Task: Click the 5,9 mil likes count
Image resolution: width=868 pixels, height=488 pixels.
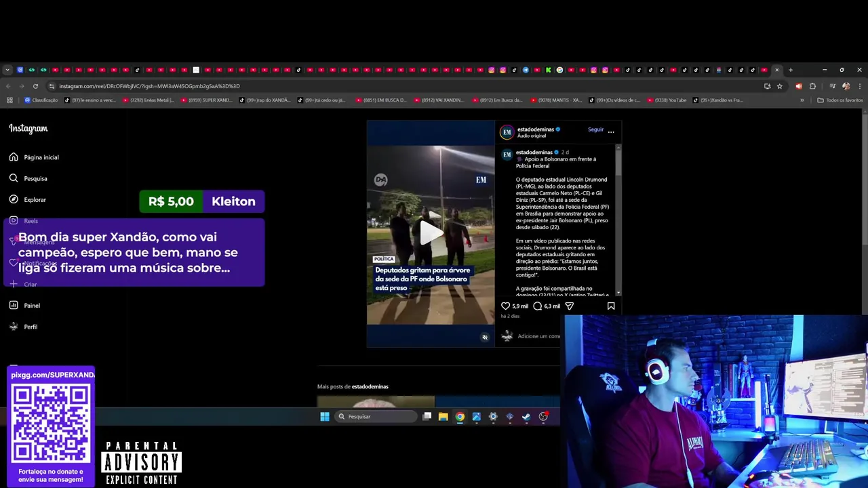Action: click(520, 306)
